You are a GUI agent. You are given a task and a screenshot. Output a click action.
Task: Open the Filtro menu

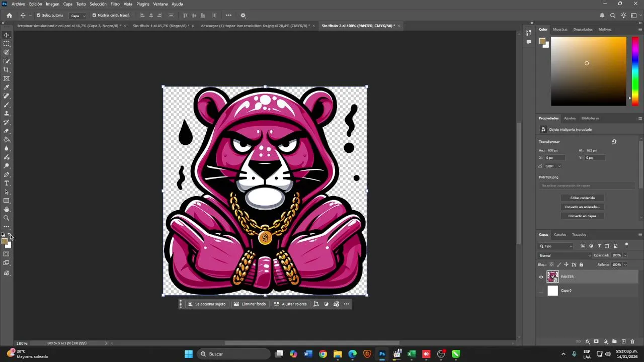point(115,4)
